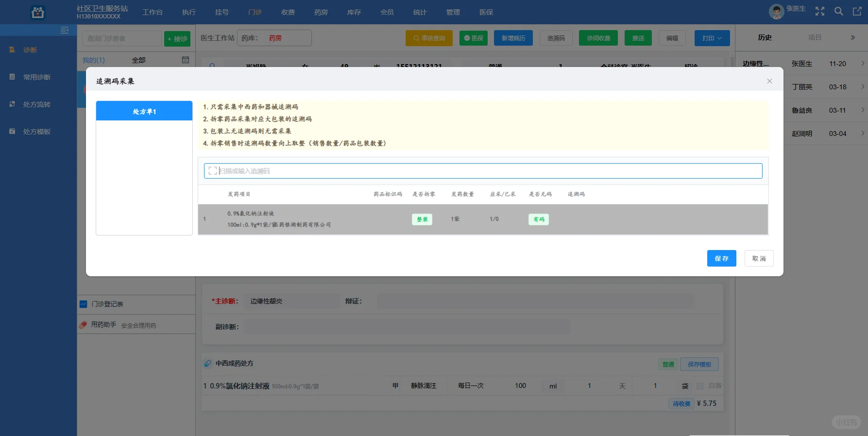Open the 诊断 sidebar icon
The image size is (868, 436).
tap(12, 50)
